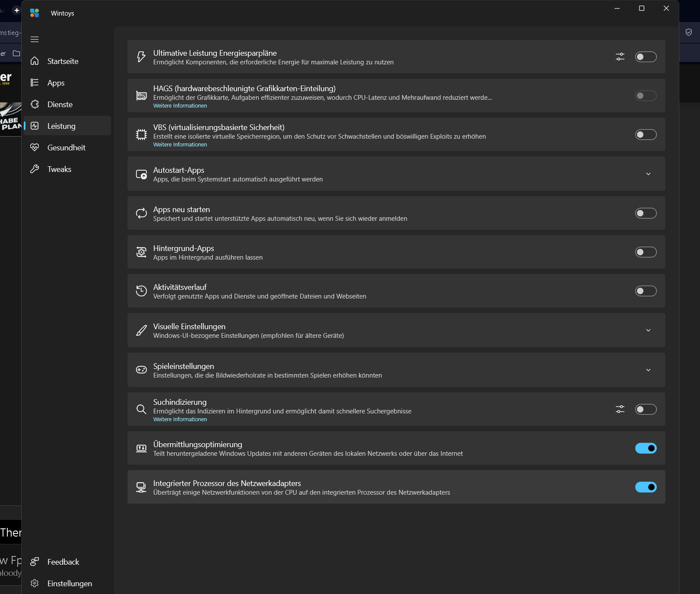Open Gesundheit section
Viewport: 700px width, 594px height.
coord(67,147)
